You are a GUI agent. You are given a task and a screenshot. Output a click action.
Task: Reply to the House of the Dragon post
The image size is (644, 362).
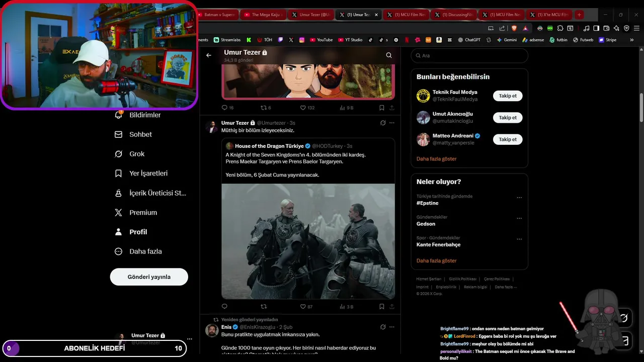[224, 307]
